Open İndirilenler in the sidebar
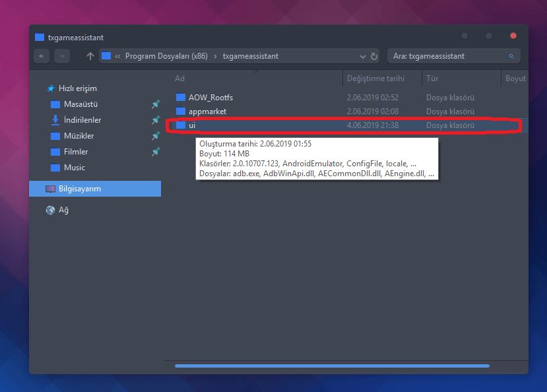Image resolution: width=547 pixels, height=392 pixels. (x=82, y=120)
